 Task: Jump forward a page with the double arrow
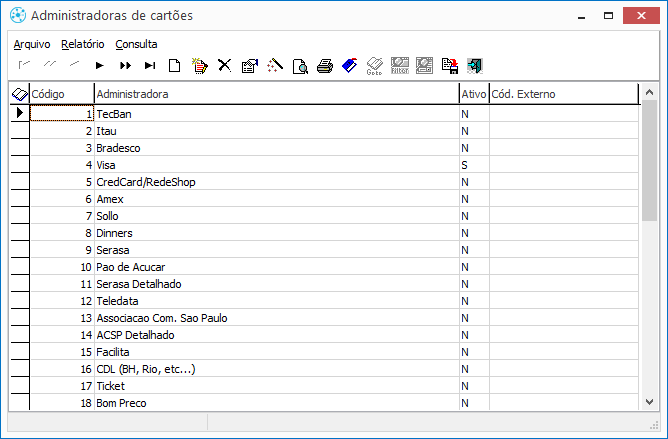click(125, 65)
